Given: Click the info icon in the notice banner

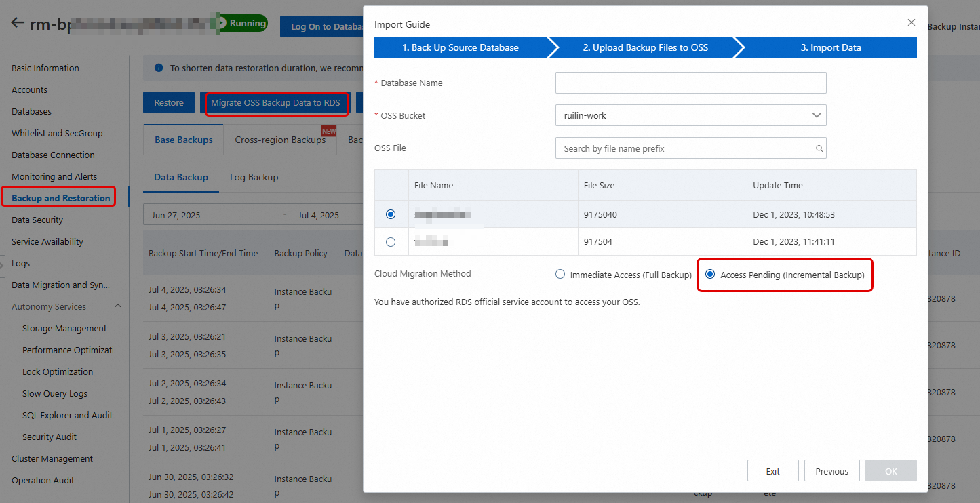Looking at the screenshot, I should 159,68.
